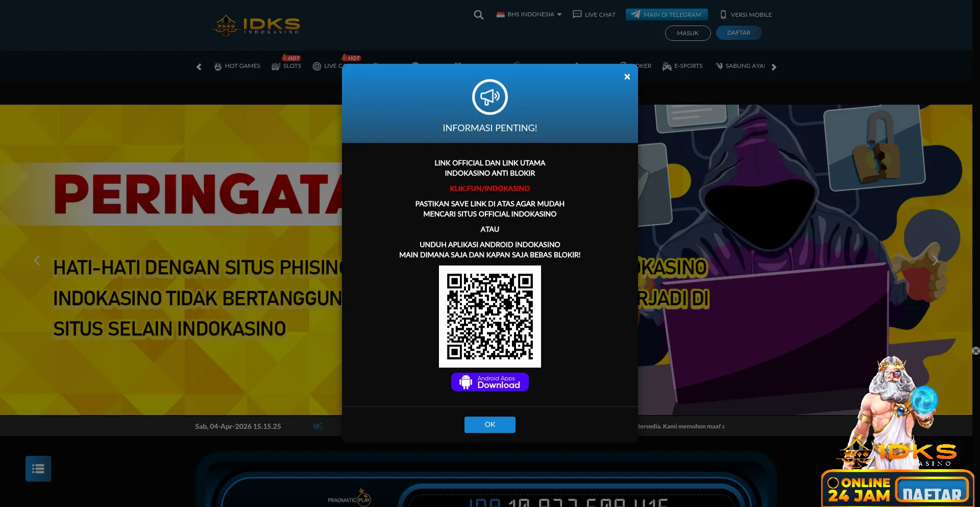Close the Informasi Penting popup

pyautogui.click(x=627, y=77)
